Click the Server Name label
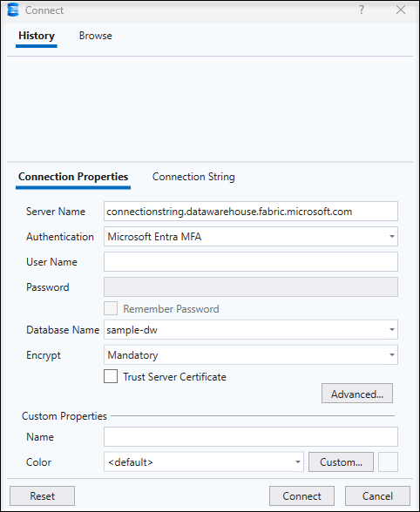The height and width of the screenshot is (512, 420). [56, 212]
